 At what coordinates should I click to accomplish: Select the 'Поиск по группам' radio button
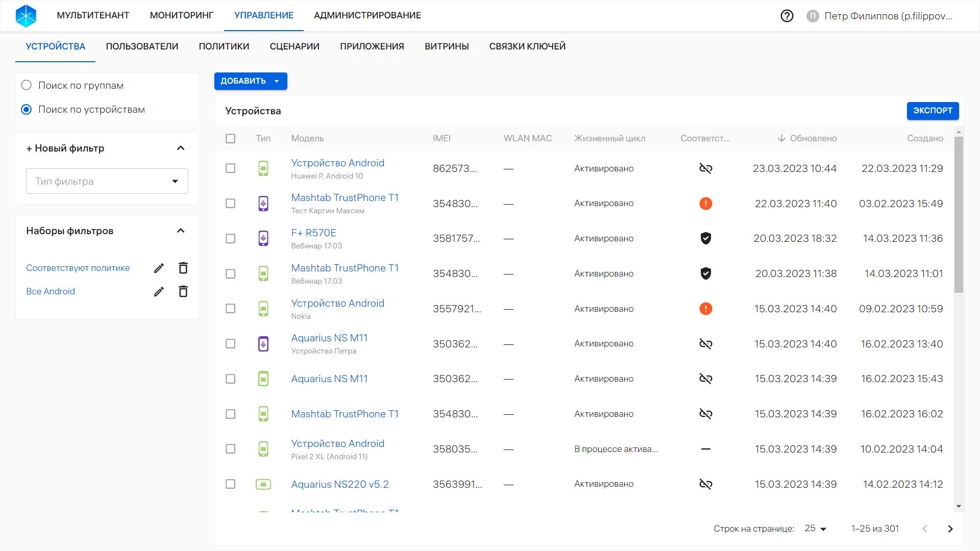tap(27, 85)
